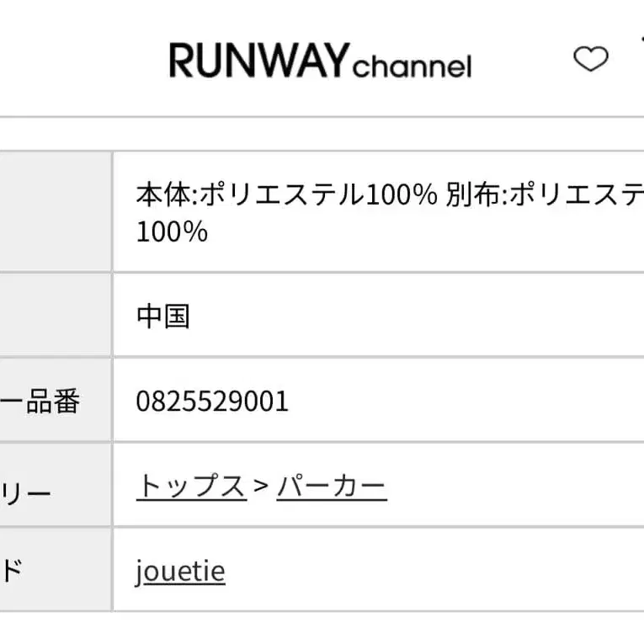This screenshot has width=644, height=644.
Task: Click the product number 0825529001
Action: tap(212, 401)
